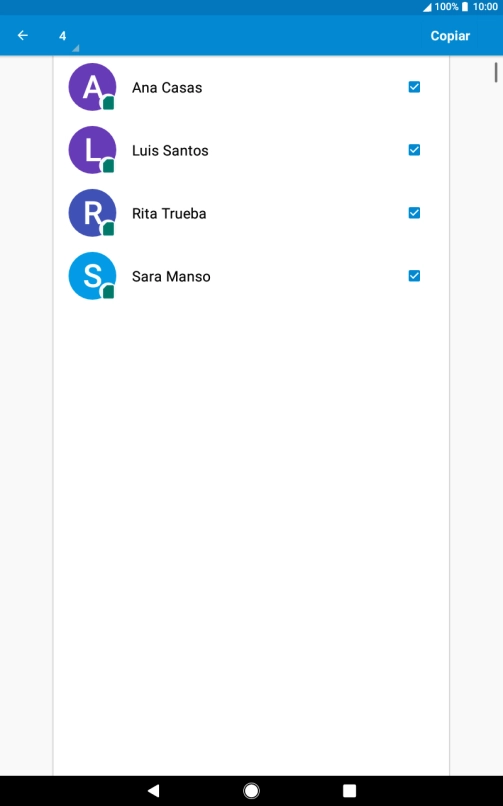Tap Sara Manso light-blue S avatar
503x806 pixels.
92,276
